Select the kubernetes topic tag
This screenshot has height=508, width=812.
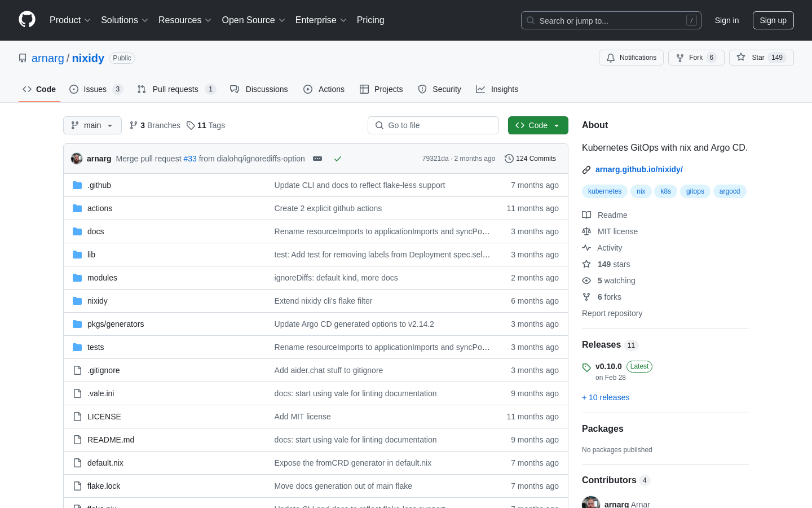(x=604, y=191)
